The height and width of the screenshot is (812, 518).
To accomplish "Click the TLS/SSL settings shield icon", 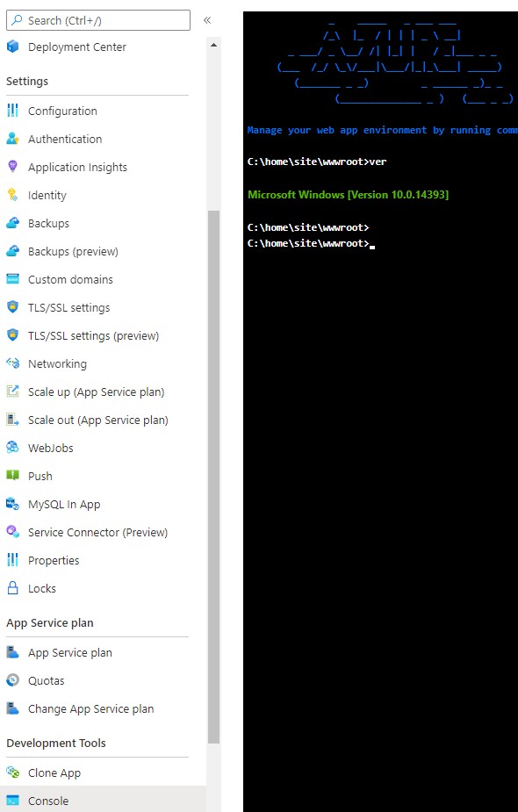I will click(x=12, y=307).
